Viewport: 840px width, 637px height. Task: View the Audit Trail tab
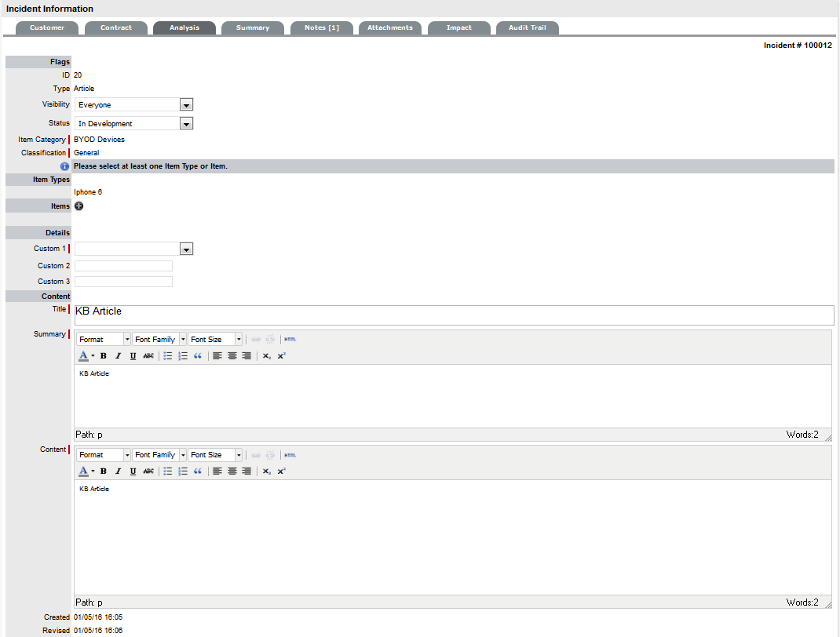tap(528, 27)
